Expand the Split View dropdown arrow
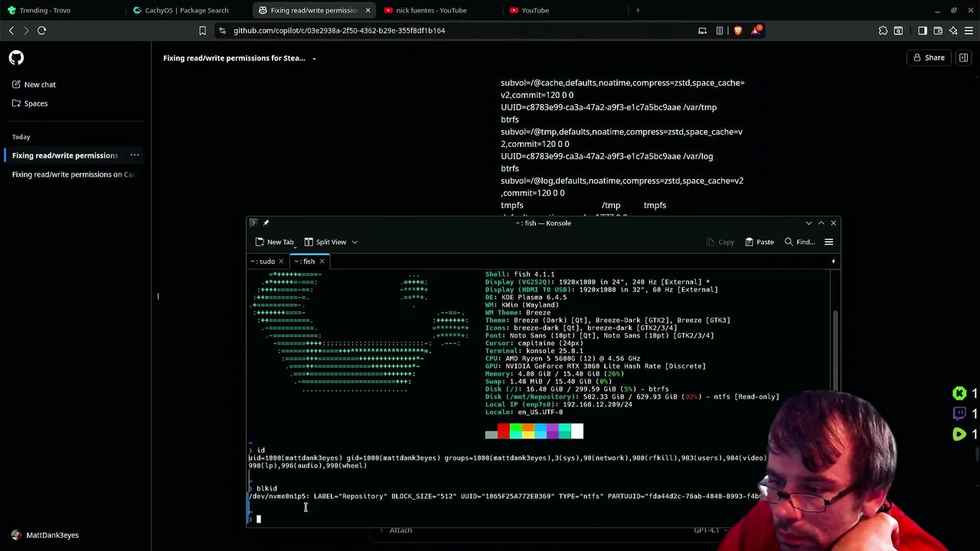The width and height of the screenshot is (980, 551). [354, 242]
